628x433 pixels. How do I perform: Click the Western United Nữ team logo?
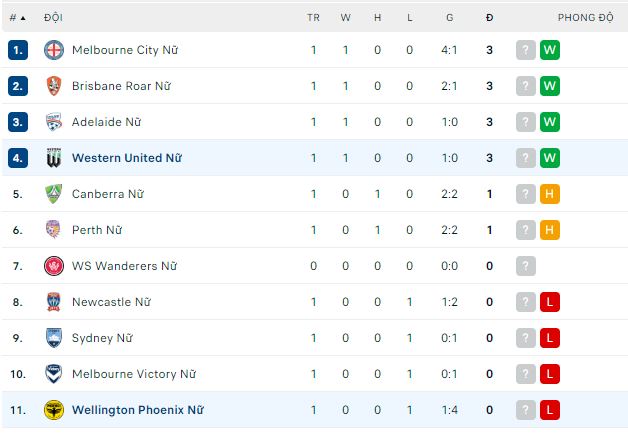coord(54,158)
